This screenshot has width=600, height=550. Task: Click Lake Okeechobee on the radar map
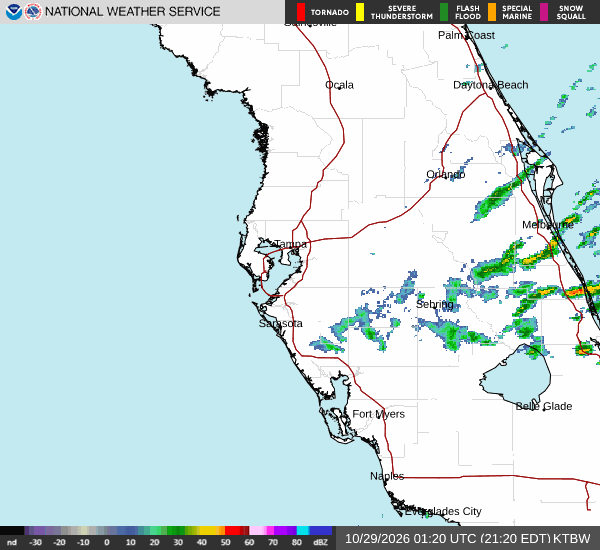point(517,375)
